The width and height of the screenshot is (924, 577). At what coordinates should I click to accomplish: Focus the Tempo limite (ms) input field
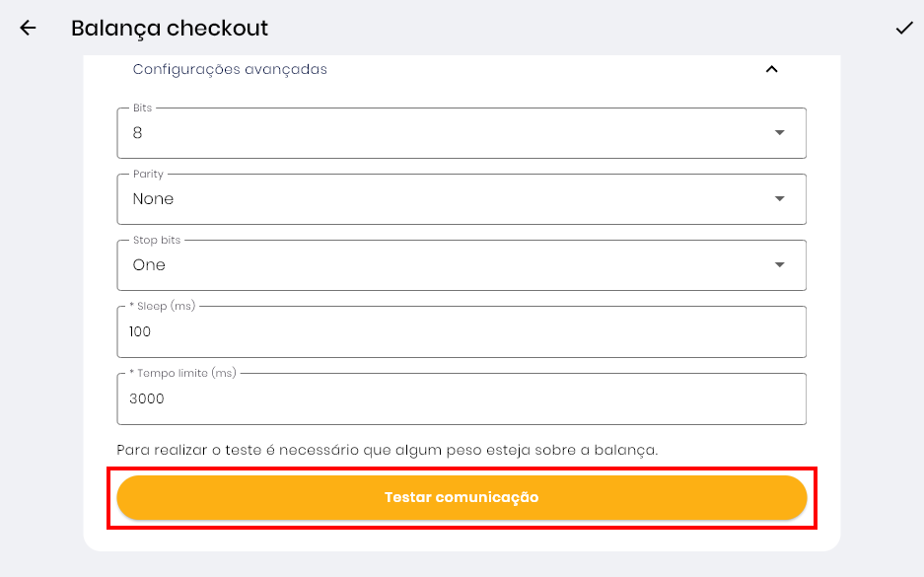point(462,399)
